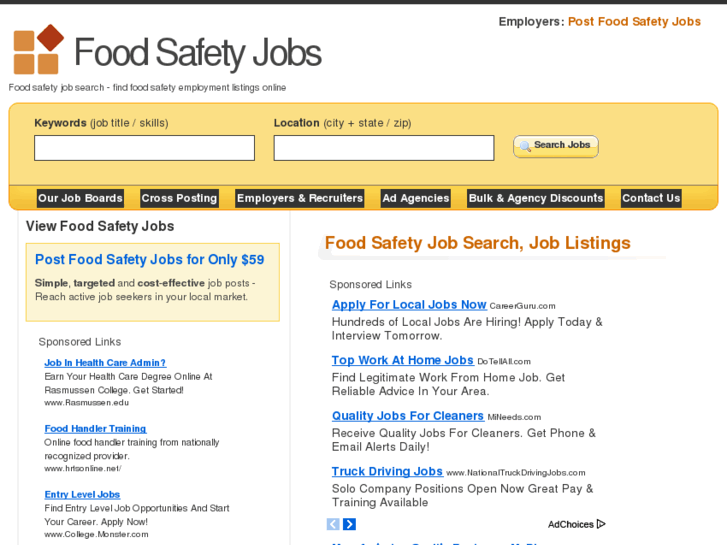
Task: Open the Entry Level Jobs sponsored link
Action: [82, 494]
